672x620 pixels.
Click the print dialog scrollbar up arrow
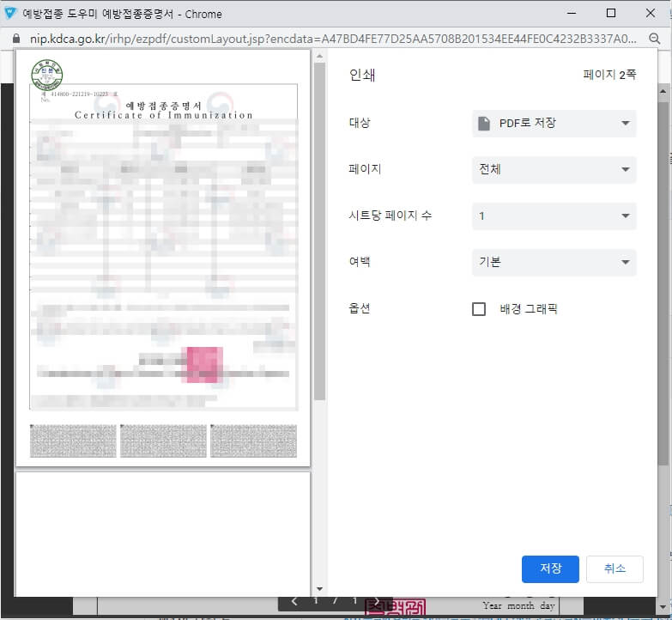point(663,91)
